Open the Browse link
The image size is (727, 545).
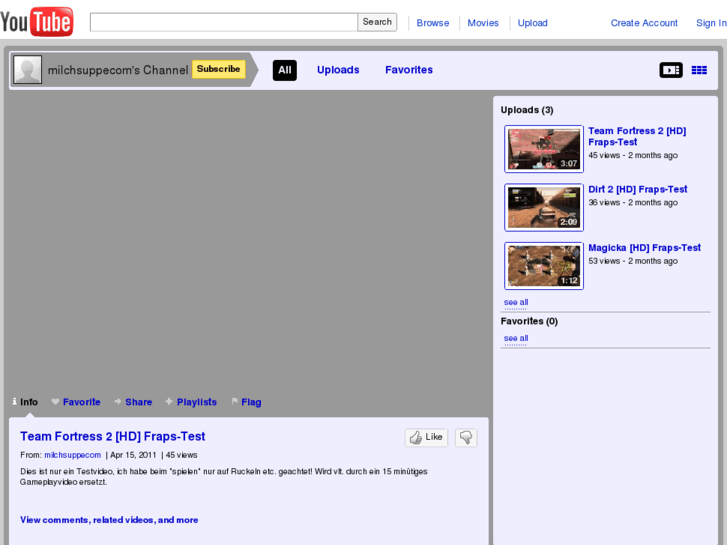(433, 23)
